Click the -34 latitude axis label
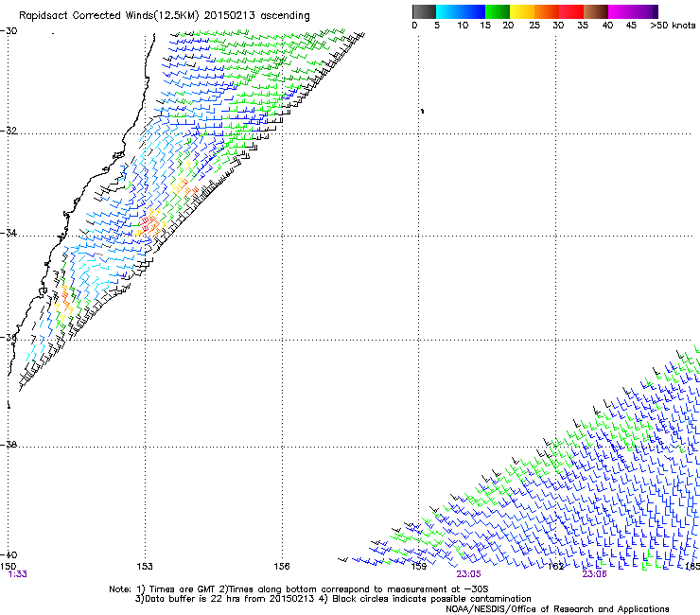Viewport: 700px width, 615px height. point(9,233)
